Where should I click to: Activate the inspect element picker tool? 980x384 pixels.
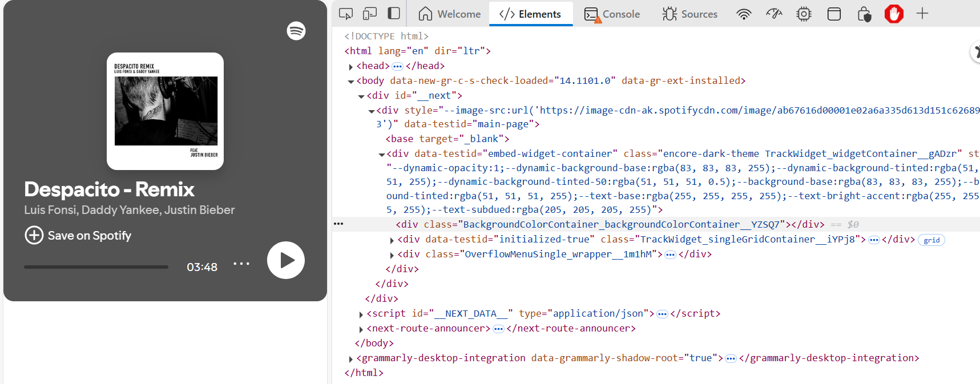point(346,14)
